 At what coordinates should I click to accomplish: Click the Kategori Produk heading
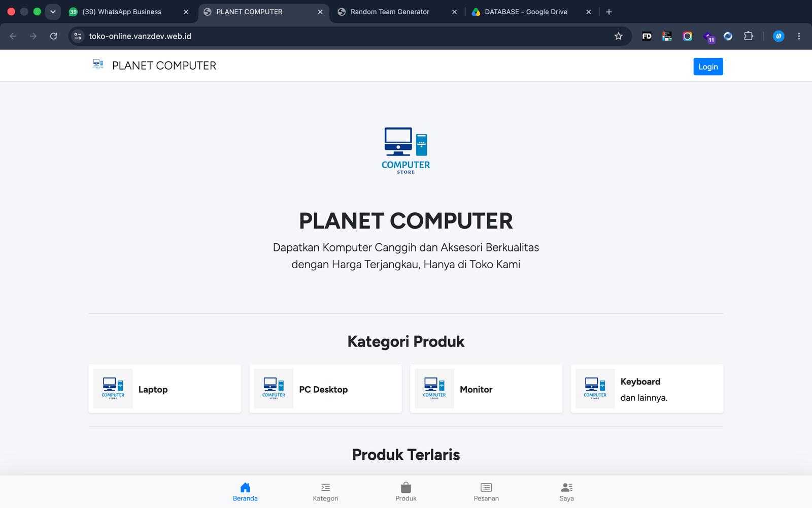[406, 341]
